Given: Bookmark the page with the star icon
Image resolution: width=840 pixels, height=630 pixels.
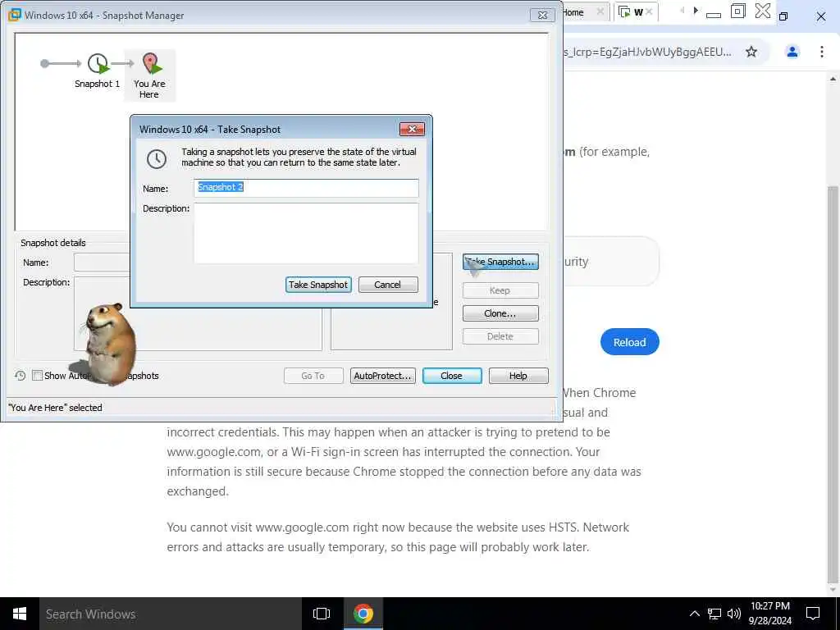Looking at the screenshot, I should pyautogui.click(x=751, y=52).
